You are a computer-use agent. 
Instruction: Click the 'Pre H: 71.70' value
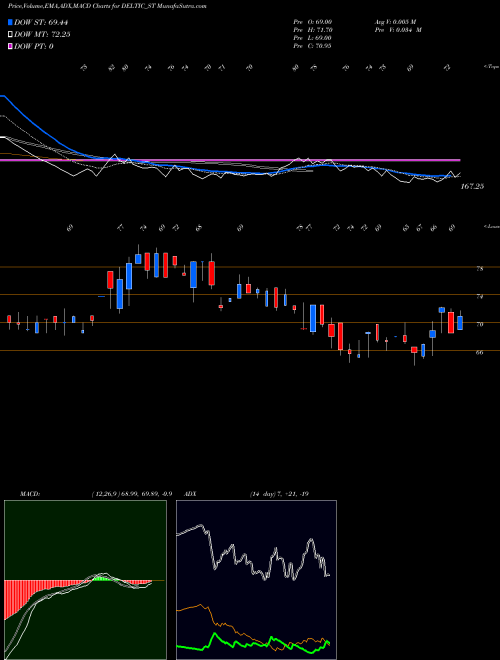tap(313, 30)
